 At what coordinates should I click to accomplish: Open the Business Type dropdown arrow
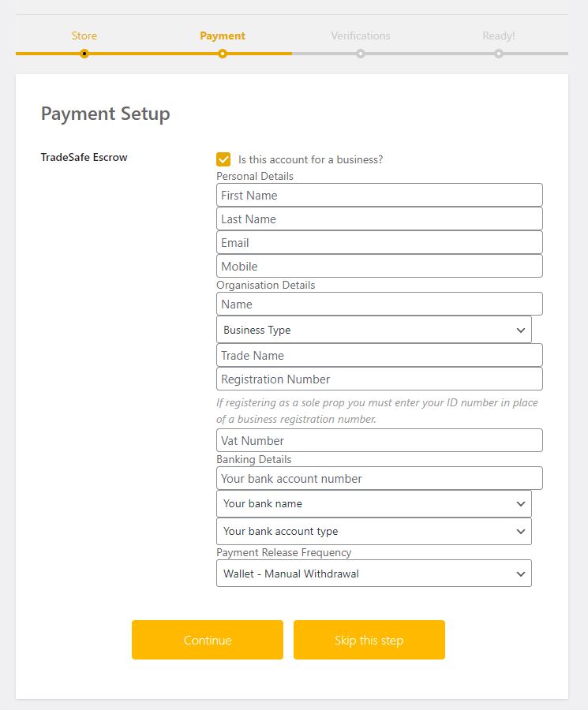(522, 329)
